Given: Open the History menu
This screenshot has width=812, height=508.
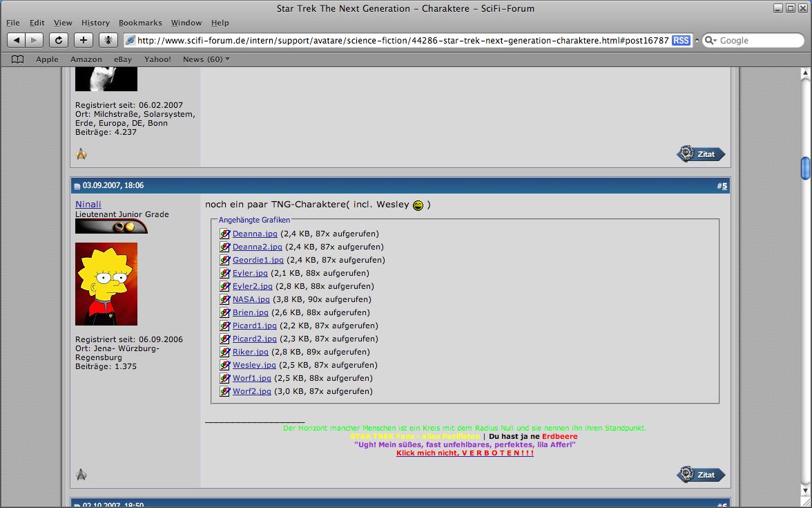Looking at the screenshot, I should coord(95,23).
